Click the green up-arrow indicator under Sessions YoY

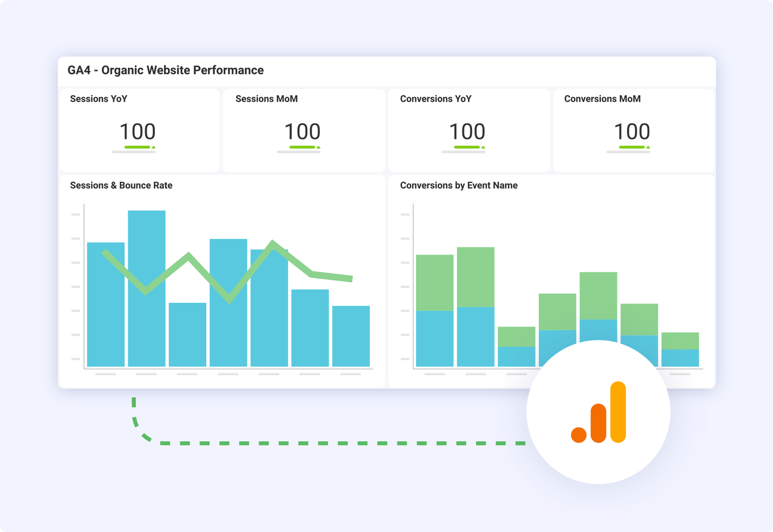[x=154, y=147]
